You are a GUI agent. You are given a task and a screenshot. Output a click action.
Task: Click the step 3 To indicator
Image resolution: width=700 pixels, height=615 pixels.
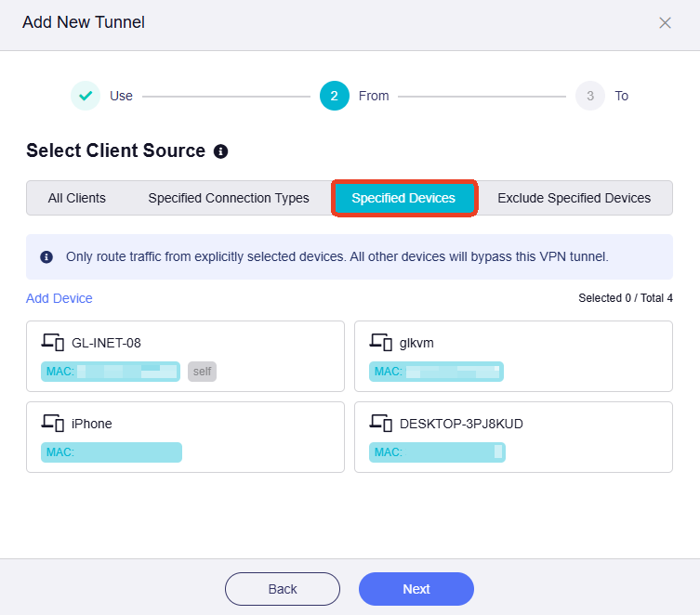point(590,96)
